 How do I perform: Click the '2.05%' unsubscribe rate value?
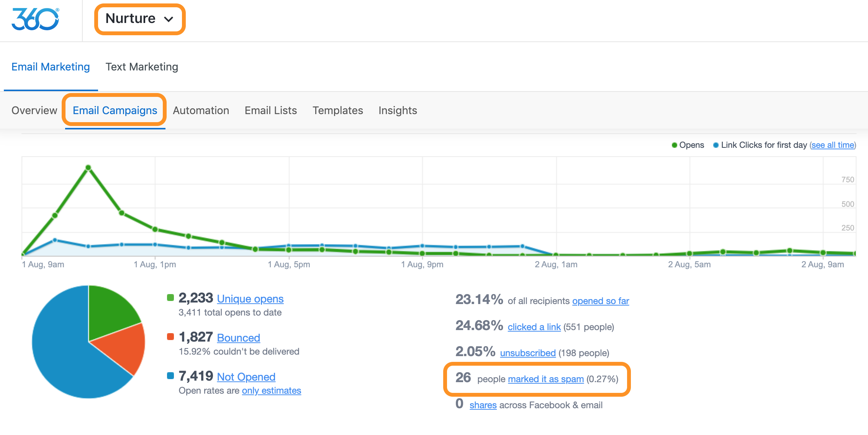point(475,352)
